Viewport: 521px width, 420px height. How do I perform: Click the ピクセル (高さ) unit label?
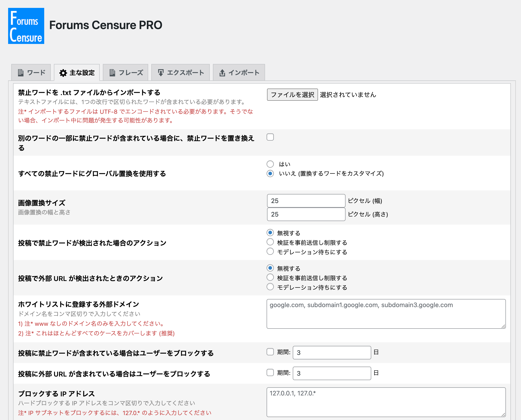pyautogui.click(x=368, y=214)
